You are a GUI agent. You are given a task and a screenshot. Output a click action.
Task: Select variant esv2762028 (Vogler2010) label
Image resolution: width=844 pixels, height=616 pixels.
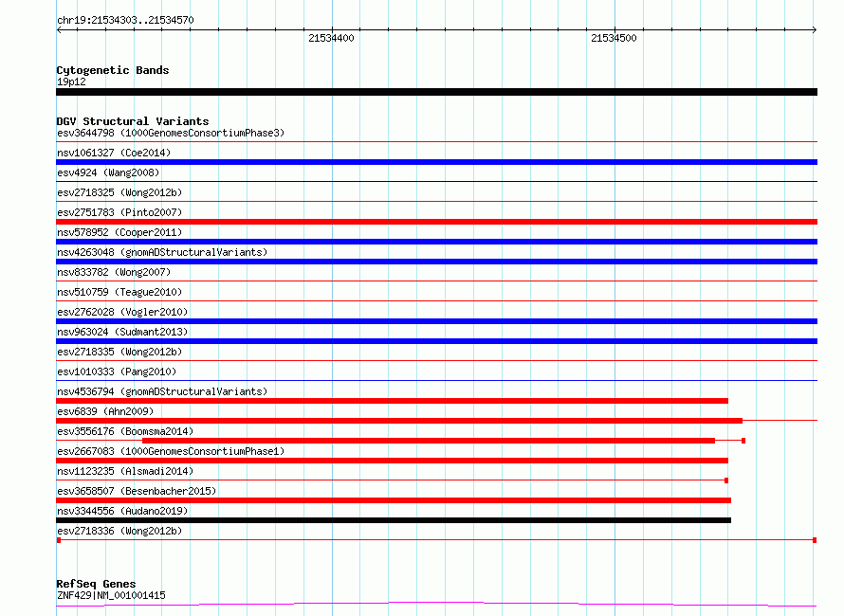point(122,312)
